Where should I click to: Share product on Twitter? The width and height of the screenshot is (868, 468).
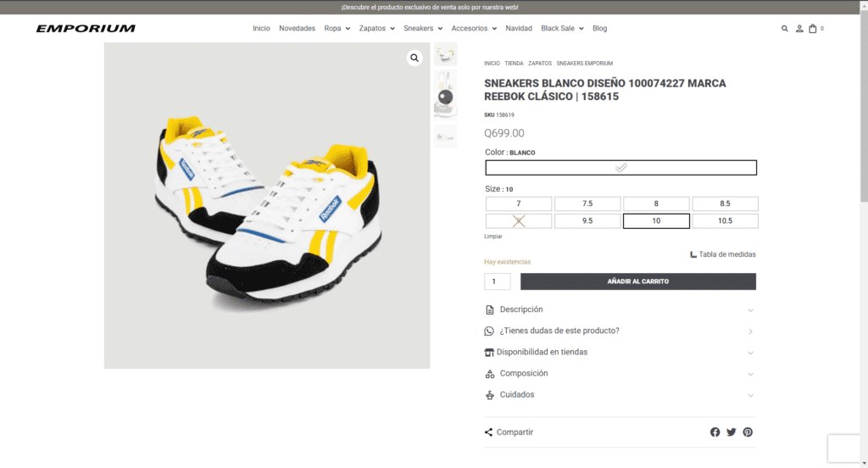coord(732,432)
